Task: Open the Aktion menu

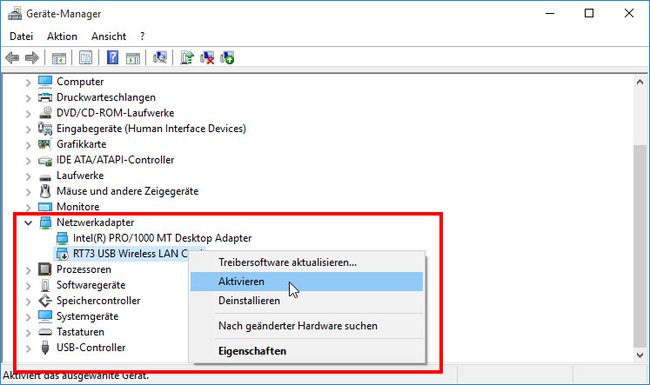Action: tap(62, 36)
